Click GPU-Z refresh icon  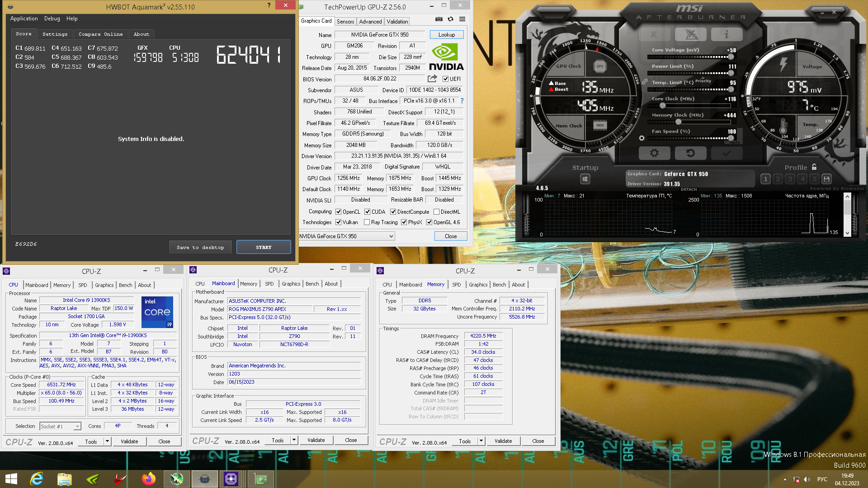pos(450,19)
